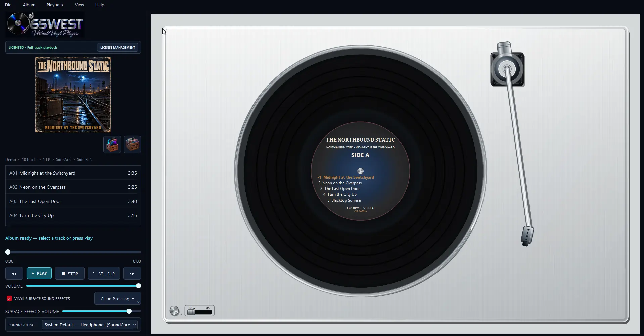Image resolution: width=644 pixels, height=336 pixels.
Task: Click the 65West Virtual Vinyl Player logo
Action: click(x=45, y=24)
